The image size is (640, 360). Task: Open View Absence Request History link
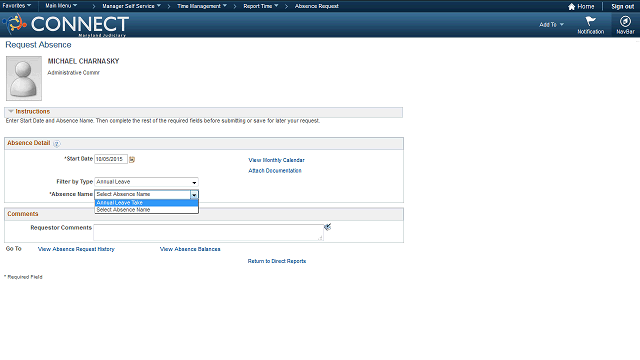coord(76,249)
